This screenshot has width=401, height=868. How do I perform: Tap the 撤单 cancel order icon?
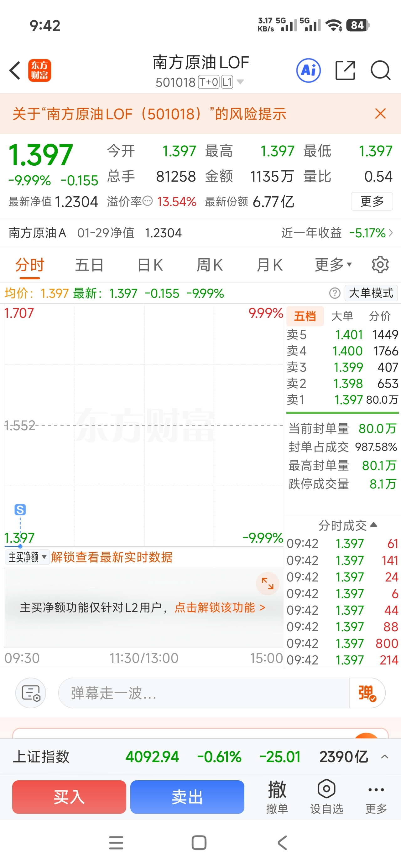click(277, 797)
